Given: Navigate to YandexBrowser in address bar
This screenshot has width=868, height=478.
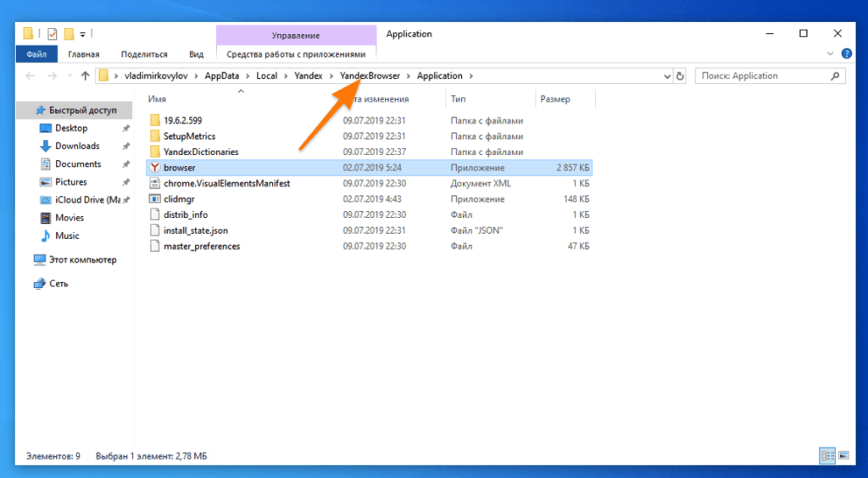Looking at the screenshot, I should [370, 75].
